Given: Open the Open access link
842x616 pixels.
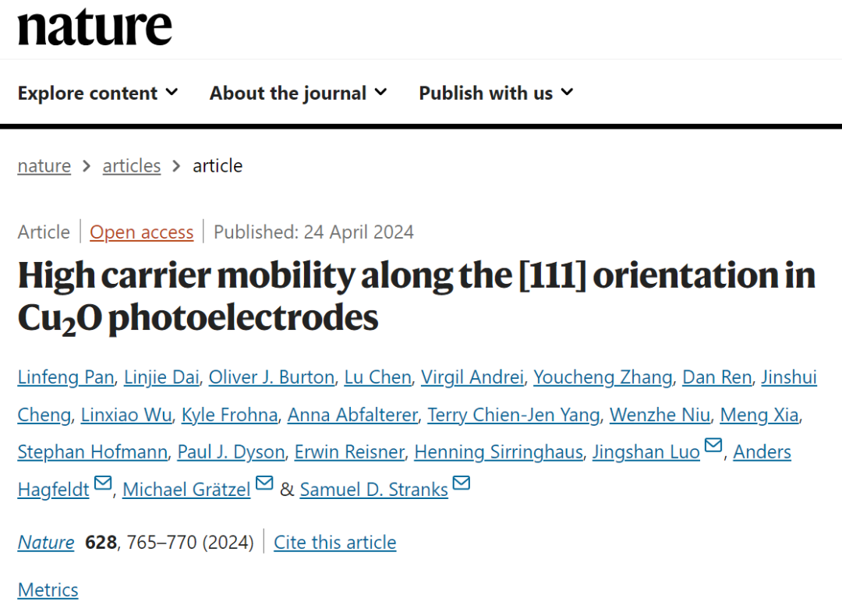Looking at the screenshot, I should coord(141,232).
